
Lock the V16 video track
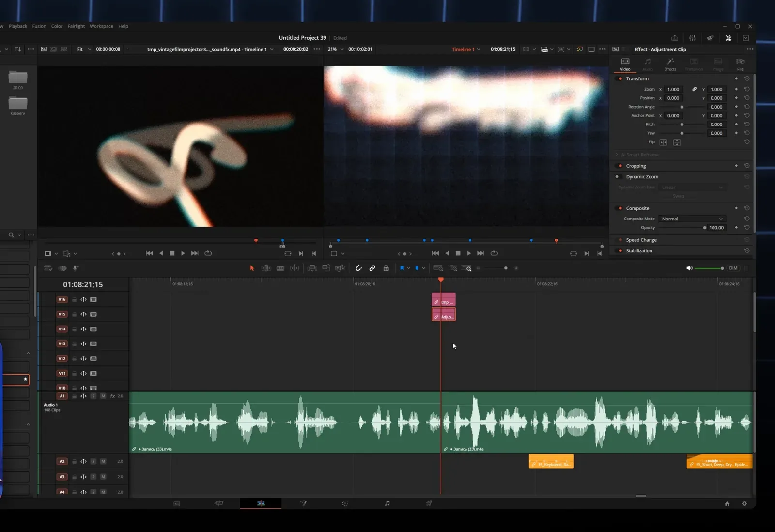(x=74, y=300)
